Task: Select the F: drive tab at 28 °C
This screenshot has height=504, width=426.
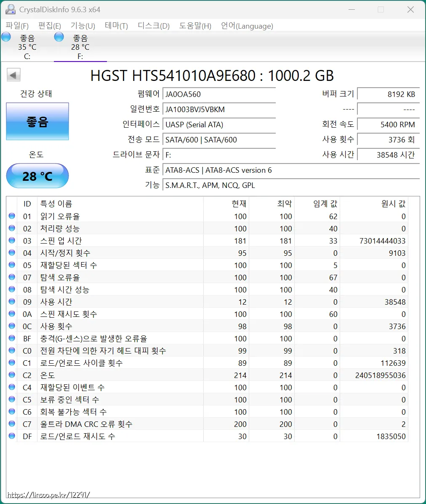Action: [x=80, y=47]
